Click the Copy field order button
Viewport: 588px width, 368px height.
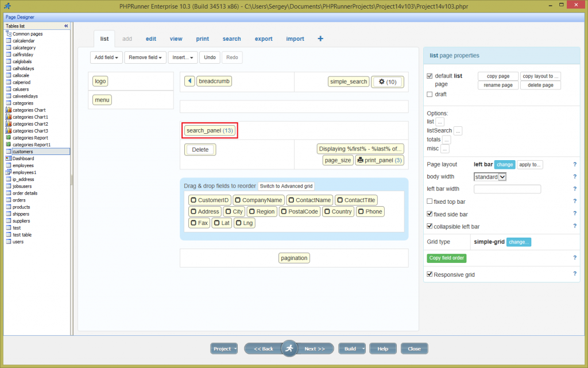click(447, 258)
